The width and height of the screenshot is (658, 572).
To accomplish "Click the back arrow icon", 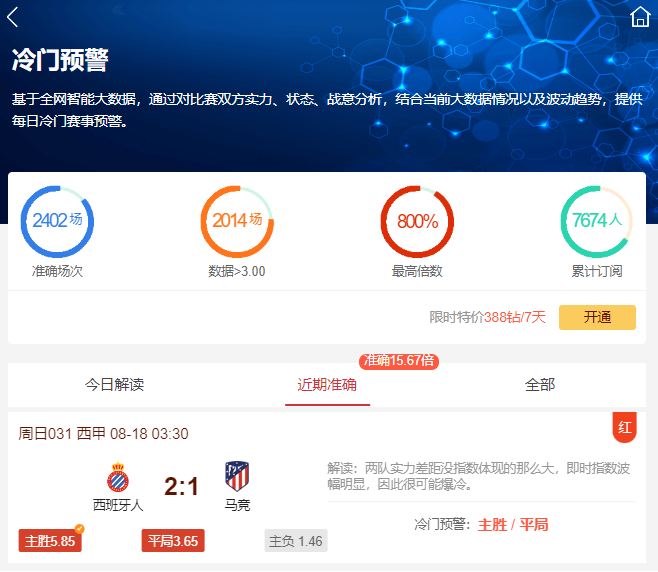I will (13, 17).
